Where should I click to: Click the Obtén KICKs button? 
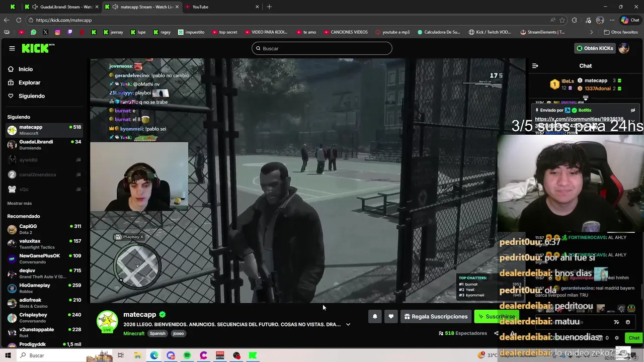pyautogui.click(x=595, y=48)
